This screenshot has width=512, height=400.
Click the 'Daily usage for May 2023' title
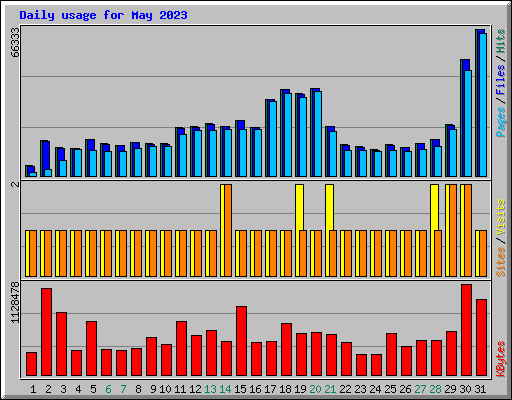pos(103,15)
